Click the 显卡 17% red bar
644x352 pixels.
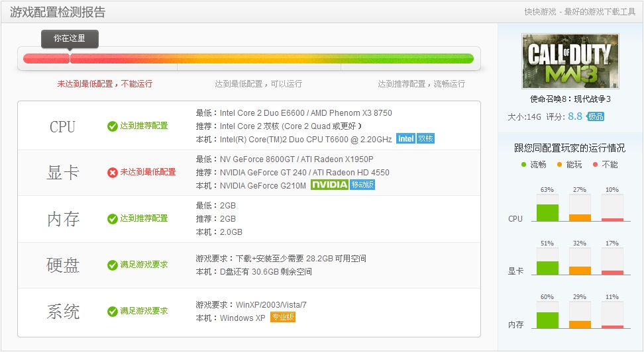pyautogui.click(x=612, y=273)
